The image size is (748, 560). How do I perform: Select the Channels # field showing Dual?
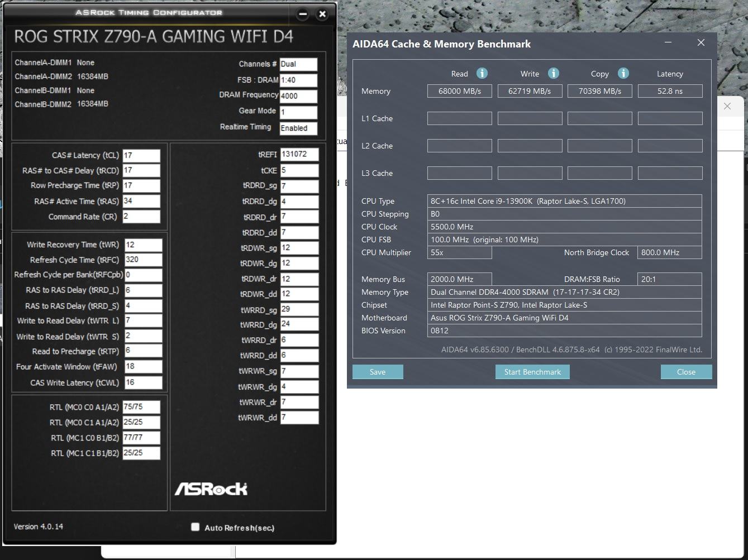[x=298, y=64]
